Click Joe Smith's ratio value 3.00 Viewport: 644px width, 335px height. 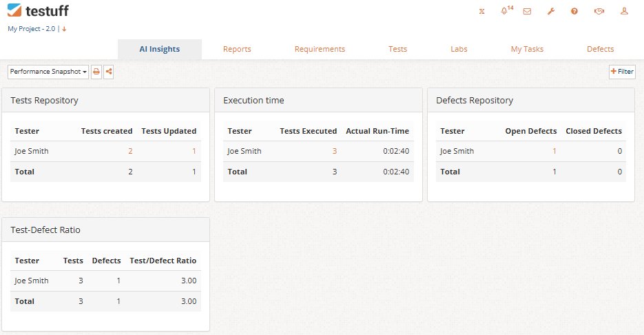pyautogui.click(x=189, y=281)
